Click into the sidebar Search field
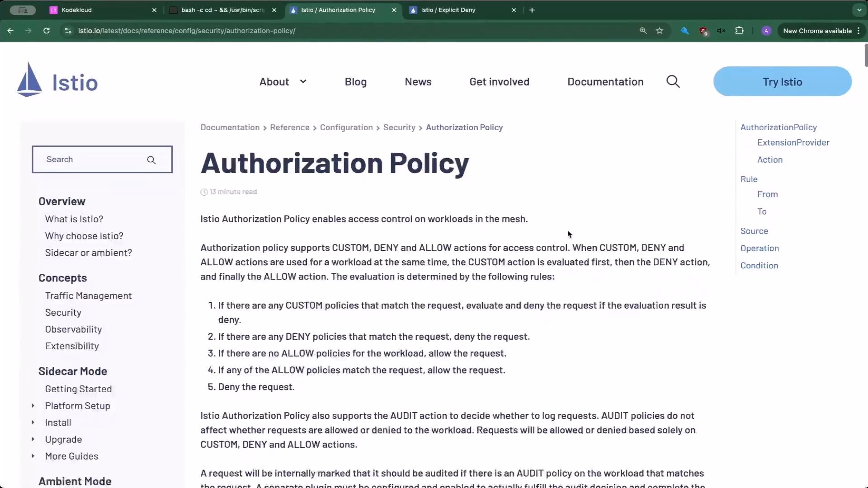This screenshot has height=488, width=868. tap(102, 160)
